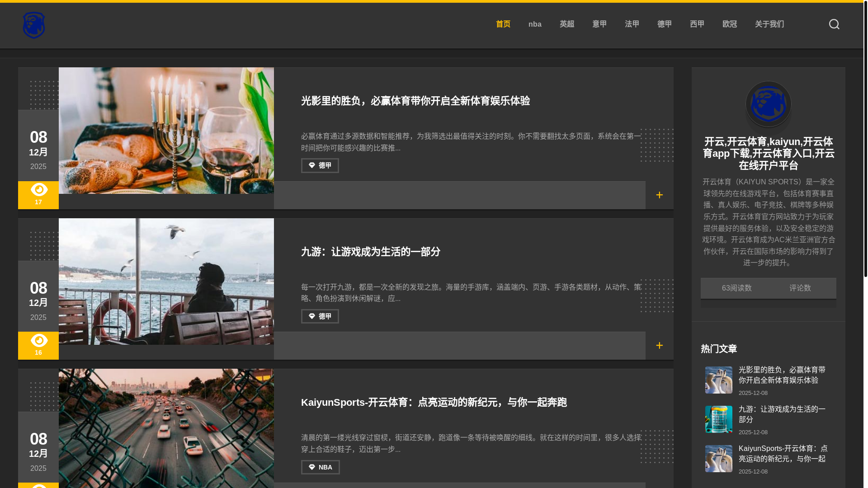Select the 评论数 tab
The width and height of the screenshot is (868, 488).
(x=800, y=288)
